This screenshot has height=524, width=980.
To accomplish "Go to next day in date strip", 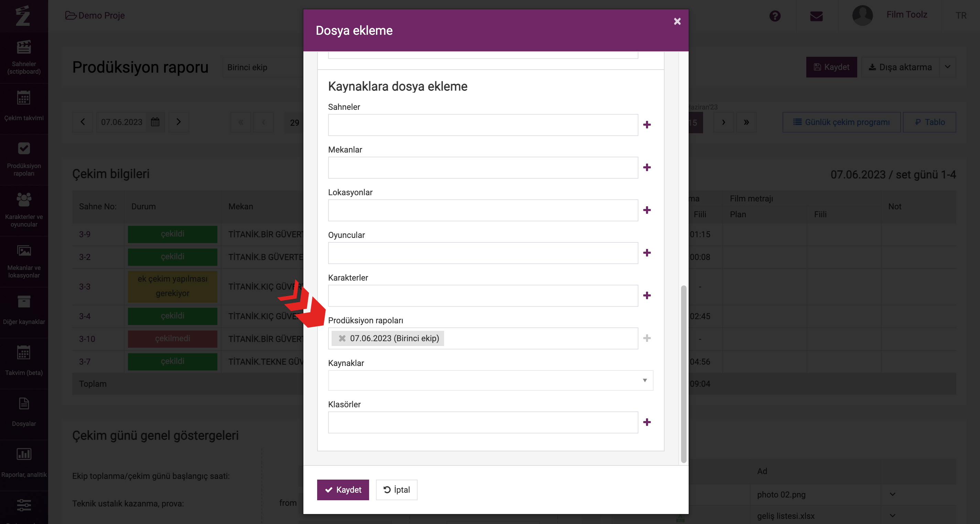I will coord(723,122).
